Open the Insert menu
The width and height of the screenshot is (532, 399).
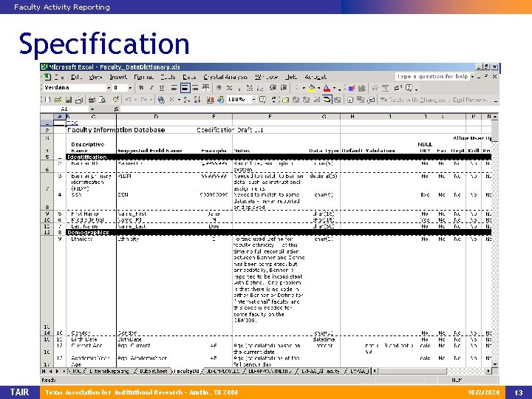click(x=118, y=77)
